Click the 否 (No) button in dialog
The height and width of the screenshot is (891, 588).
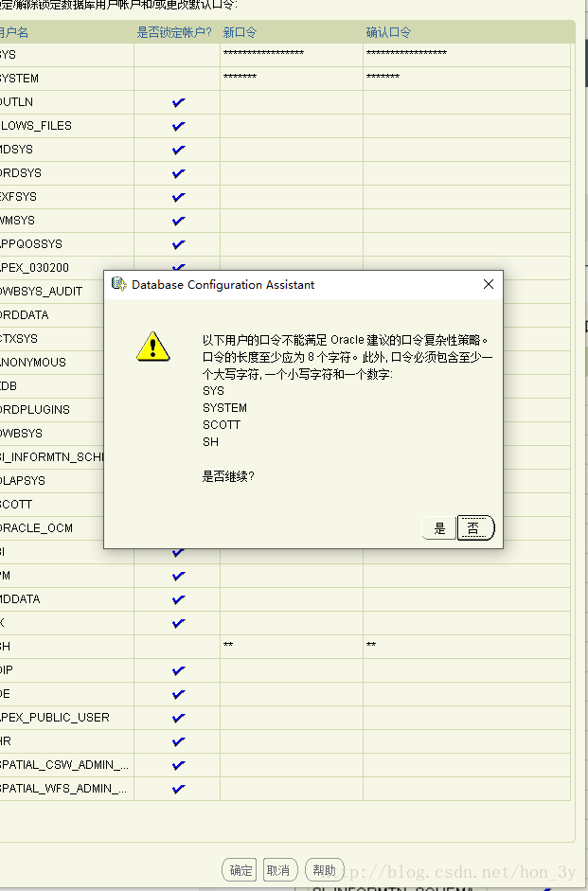click(475, 528)
